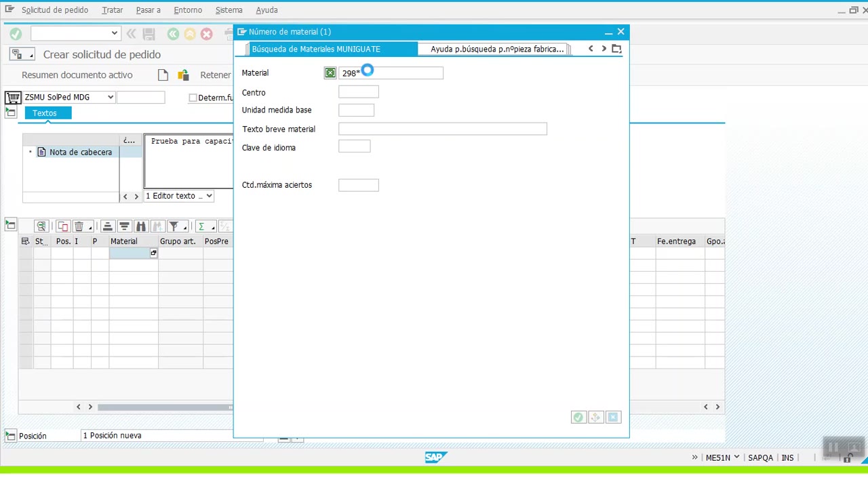Click the Create new document page icon
The image size is (868, 492).
click(163, 75)
